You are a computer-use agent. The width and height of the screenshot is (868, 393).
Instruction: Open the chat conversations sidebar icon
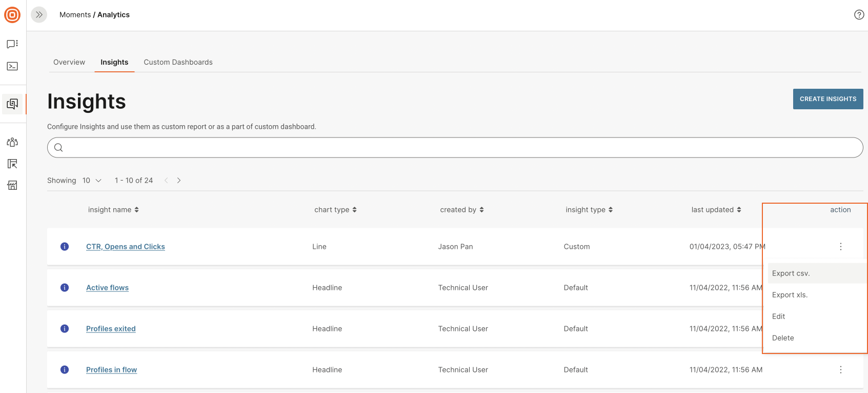tap(12, 44)
